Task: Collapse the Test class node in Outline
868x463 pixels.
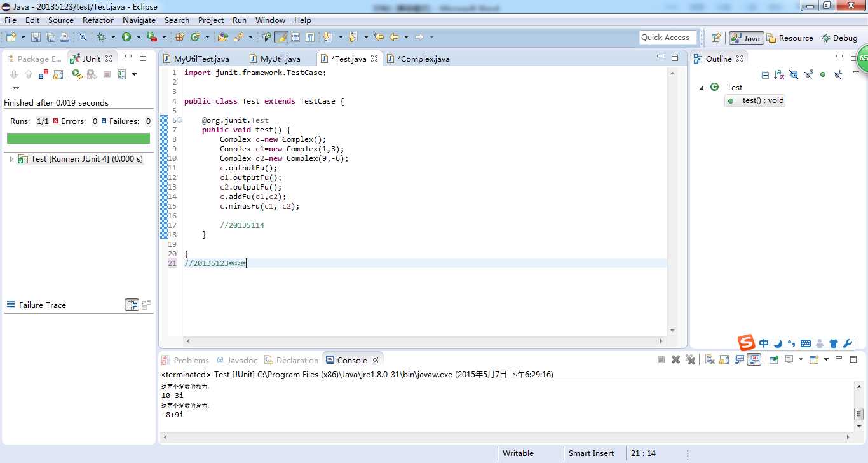Action: click(x=702, y=88)
